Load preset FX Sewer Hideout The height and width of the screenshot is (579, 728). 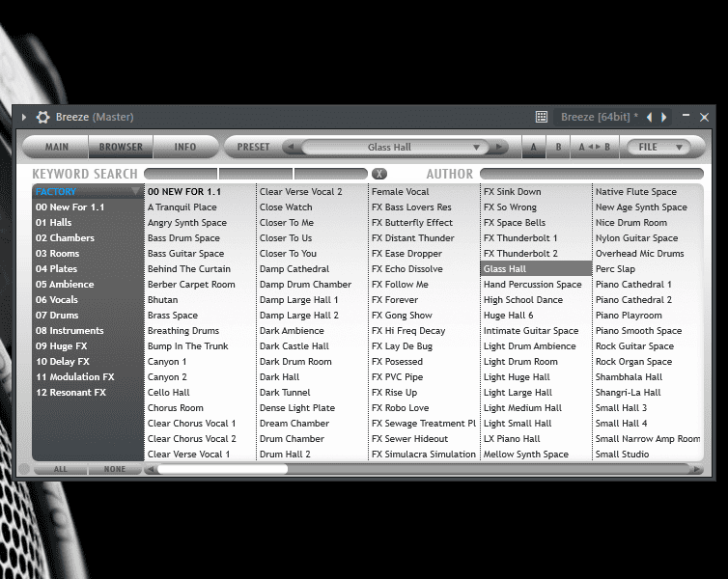pyautogui.click(x=409, y=439)
